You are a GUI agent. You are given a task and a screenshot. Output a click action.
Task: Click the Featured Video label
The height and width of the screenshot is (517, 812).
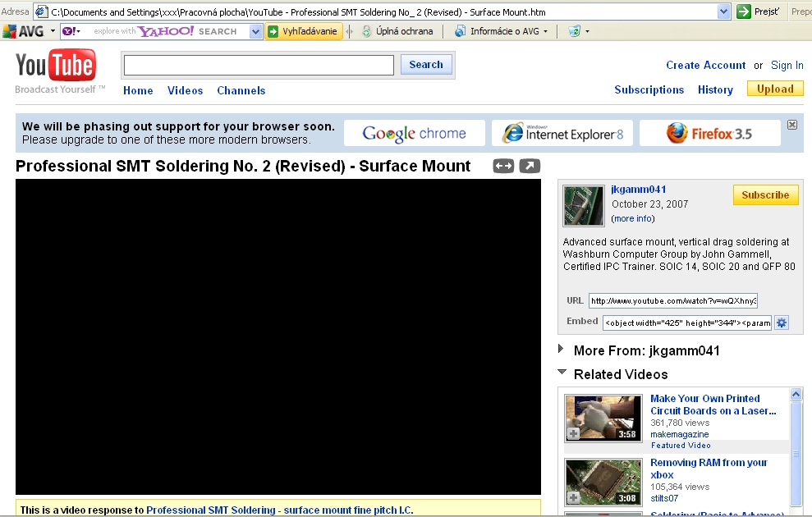(681, 445)
